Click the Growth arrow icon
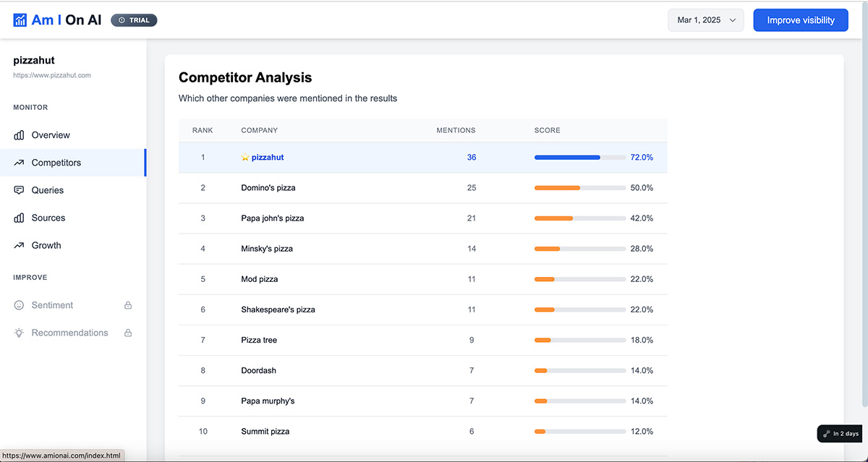 [x=19, y=245]
